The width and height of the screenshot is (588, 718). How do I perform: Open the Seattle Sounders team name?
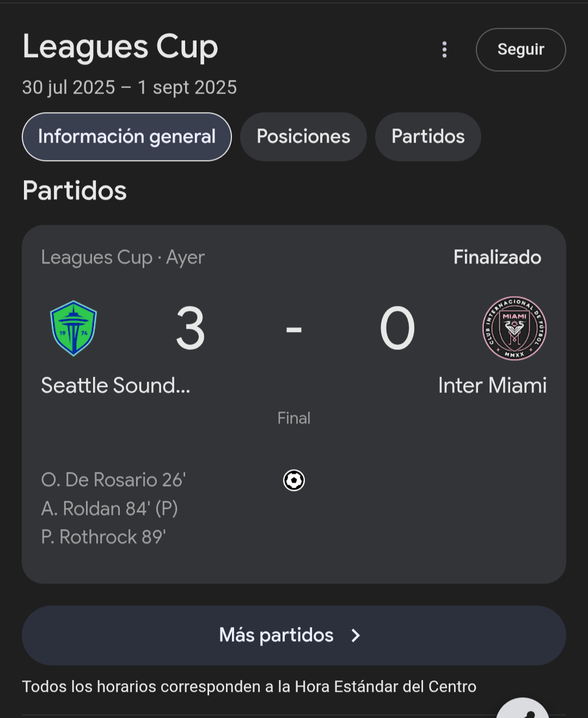point(116,385)
